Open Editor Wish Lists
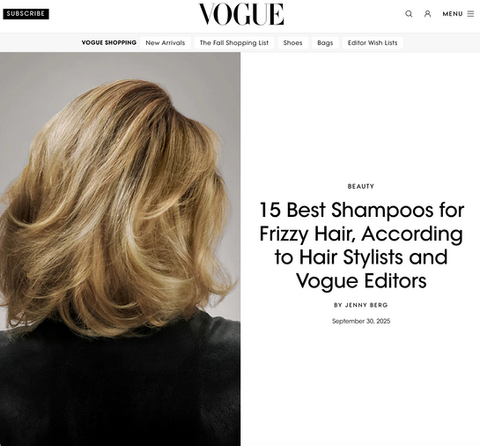The image size is (480, 446). 372,43
